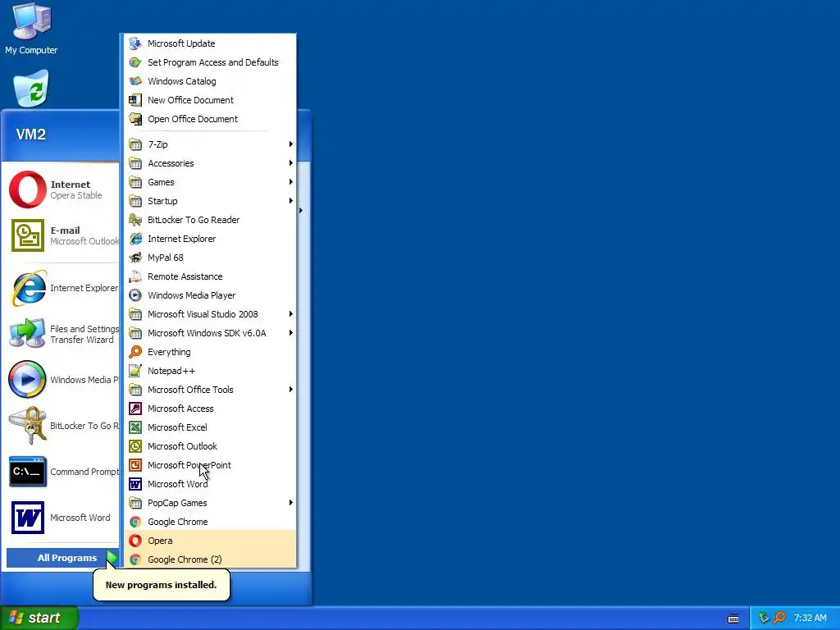The image size is (840, 630).
Task: Click the Internet Explorer icon in All Programs
Action: point(135,239)
